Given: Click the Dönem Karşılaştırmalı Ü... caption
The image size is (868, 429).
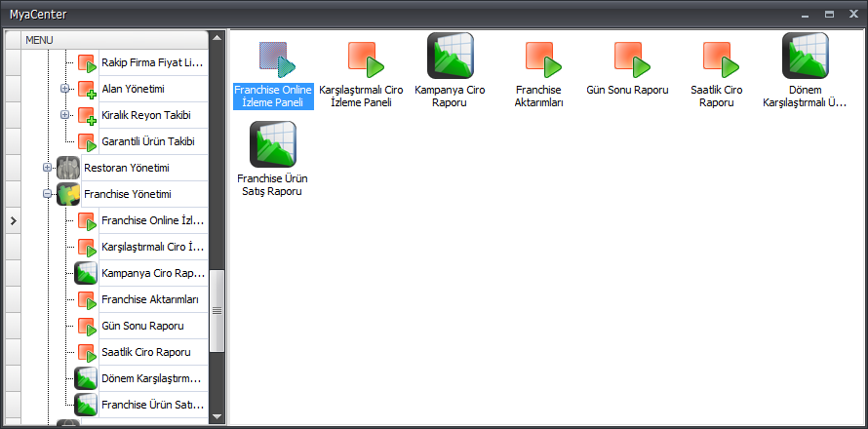Looking at the screenshot, I should [x=805, y=97].
